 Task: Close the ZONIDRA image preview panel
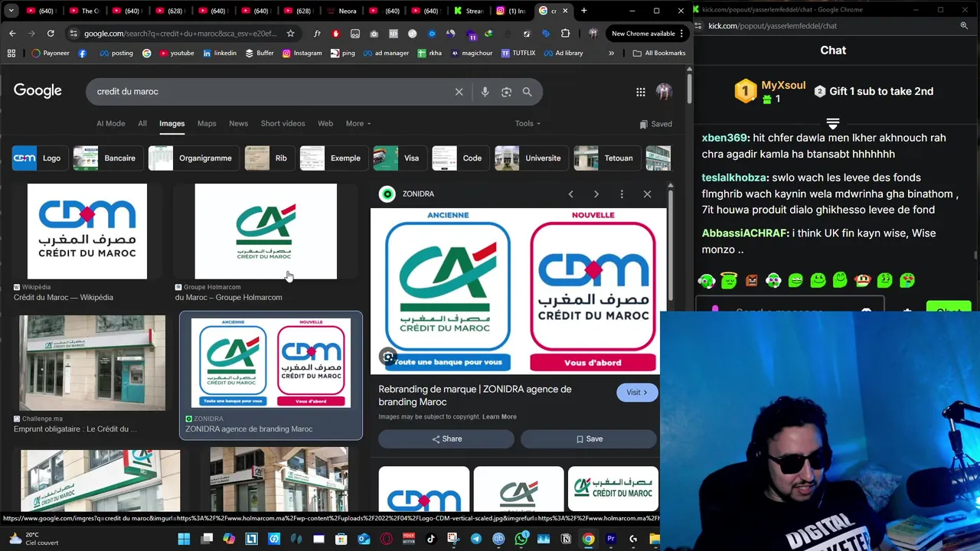pyautogui.click(x=647, y=194)
